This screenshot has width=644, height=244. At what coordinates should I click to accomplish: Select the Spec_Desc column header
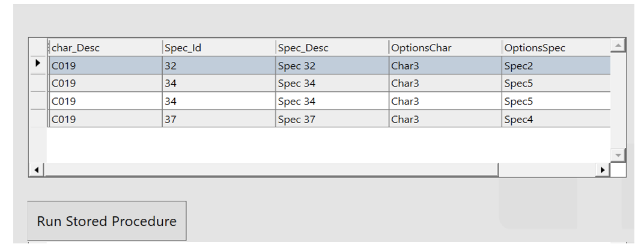(x=332, y=47)
